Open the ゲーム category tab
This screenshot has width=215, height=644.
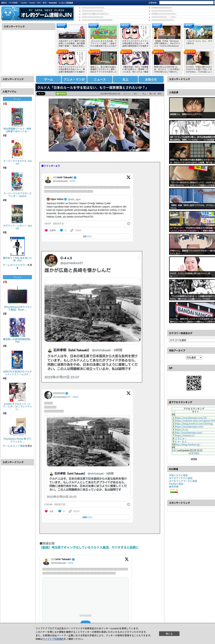coord(48,79)
